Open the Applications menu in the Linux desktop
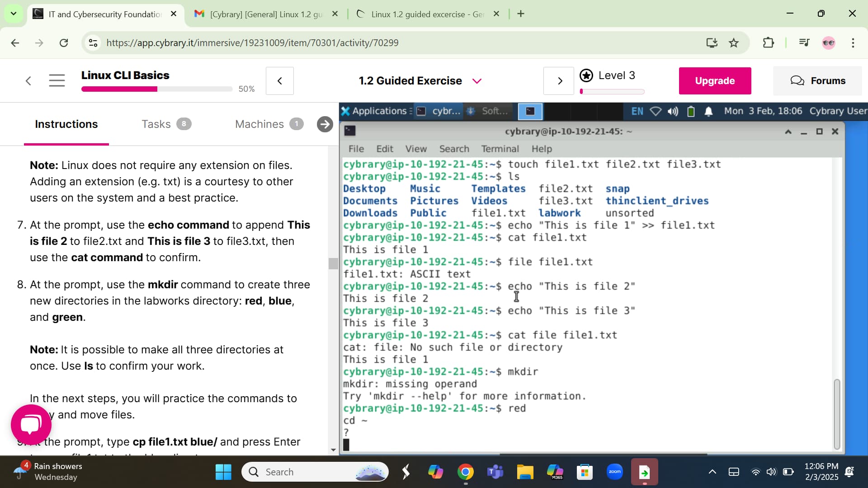Image resolution: width=868 pixels, height=488 pixels. pyautogui.click(x=374, y=111)
